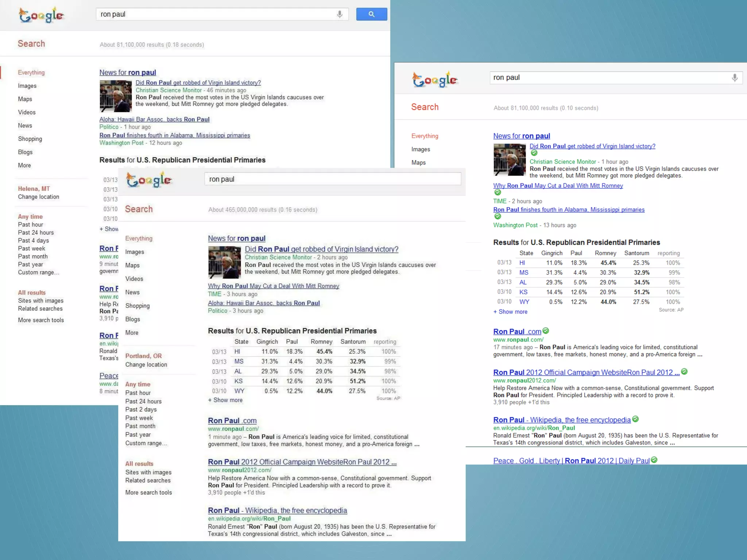Select Videos in the center sidebar
The height and width of the screenshot is (560, 747).
[x=134, y=279]
